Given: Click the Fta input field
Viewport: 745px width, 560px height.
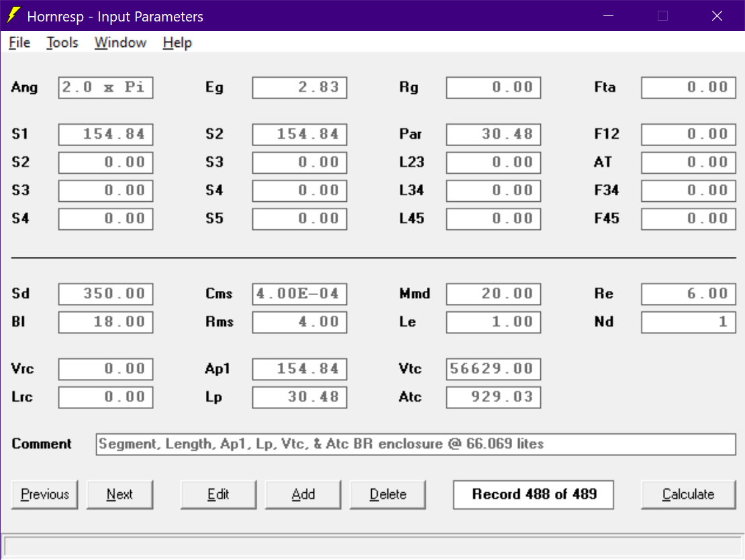Looking at the screenshot, I should pos(688,87).
